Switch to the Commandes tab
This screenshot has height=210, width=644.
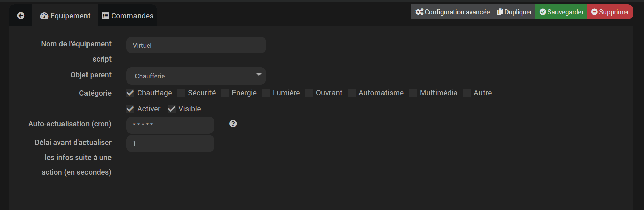coord(128,16)
